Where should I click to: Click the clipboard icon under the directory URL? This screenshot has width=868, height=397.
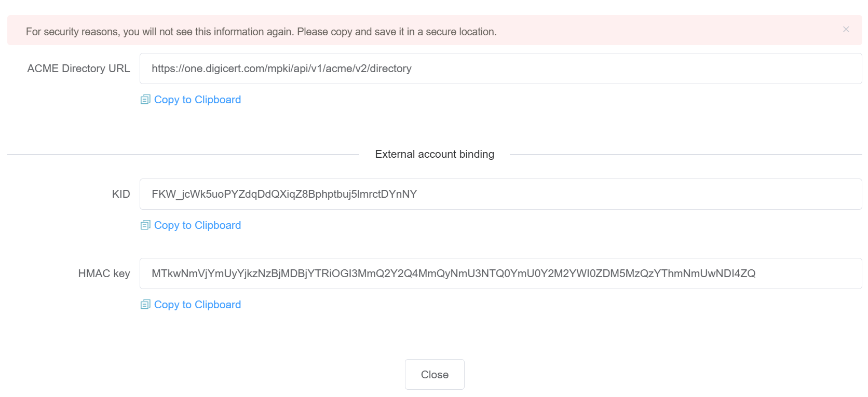click(145, 99)
